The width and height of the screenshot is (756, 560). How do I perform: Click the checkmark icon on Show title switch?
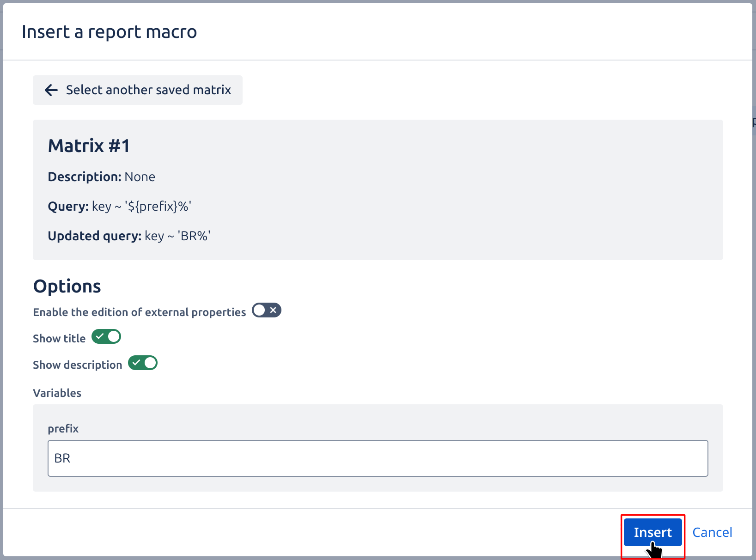(x=100, y=337)
